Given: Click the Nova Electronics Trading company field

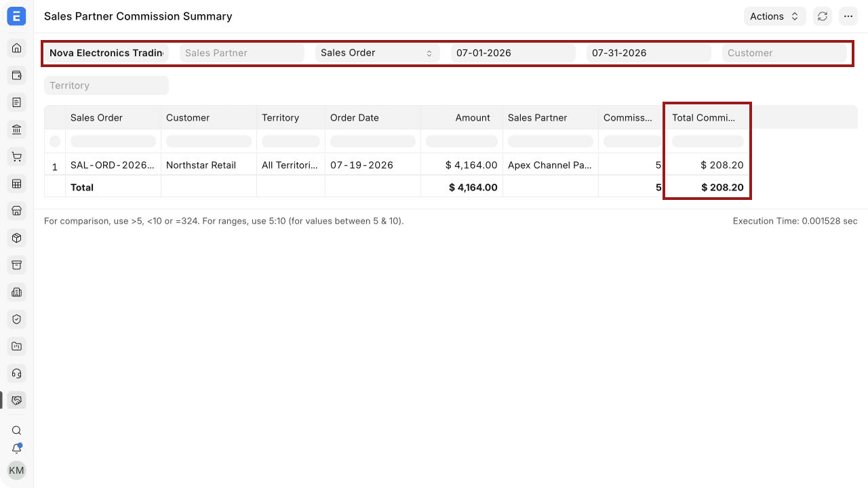Looking at the screenshot, I should coord(106,53).
